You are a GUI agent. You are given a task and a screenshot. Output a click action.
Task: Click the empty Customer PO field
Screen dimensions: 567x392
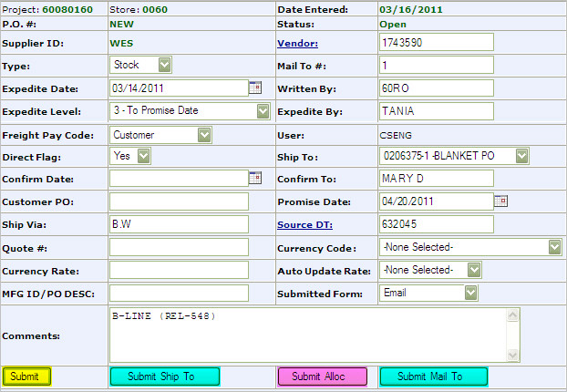[179, 201]
